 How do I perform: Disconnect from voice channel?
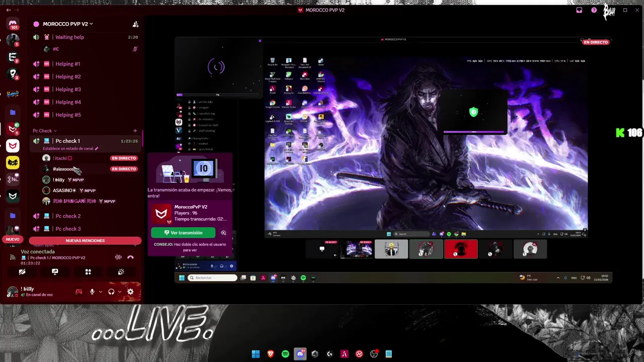click(130, 257)
